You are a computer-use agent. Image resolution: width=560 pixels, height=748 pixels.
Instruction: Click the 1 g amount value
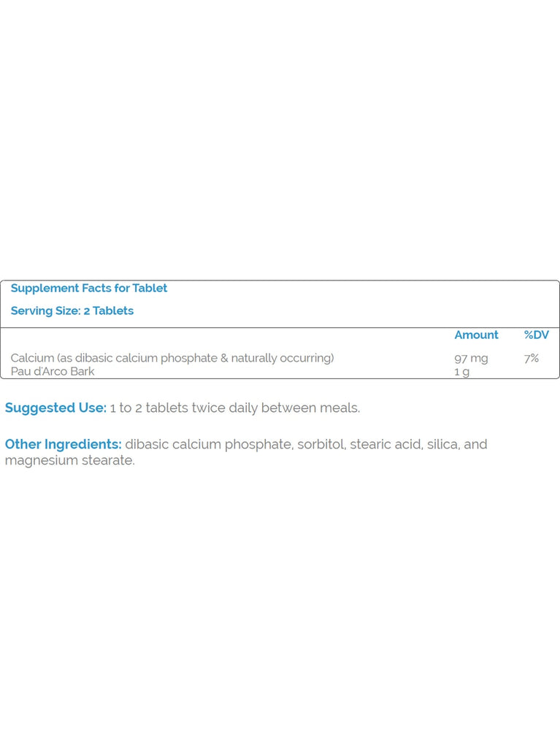[461, 372]
